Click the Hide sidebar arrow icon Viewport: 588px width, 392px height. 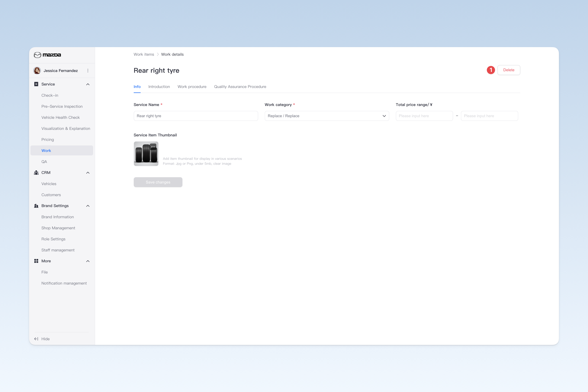36,339
